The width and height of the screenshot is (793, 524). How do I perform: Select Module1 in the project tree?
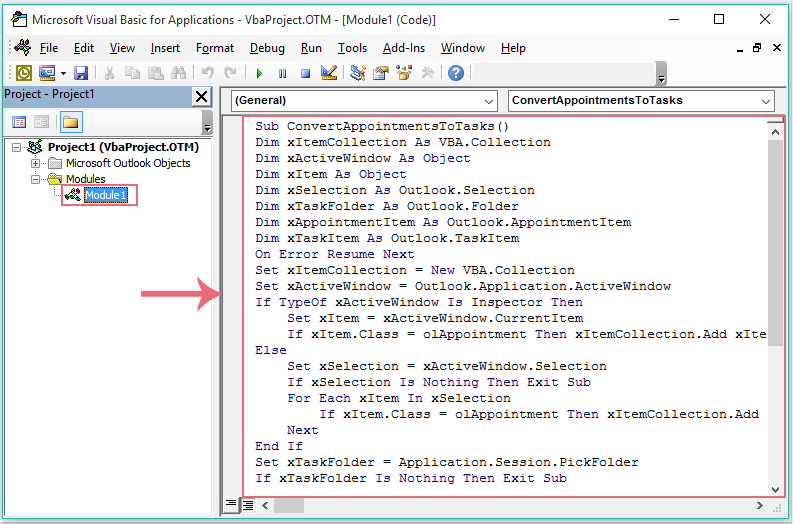pyautogui.click(x=105, y=195)
